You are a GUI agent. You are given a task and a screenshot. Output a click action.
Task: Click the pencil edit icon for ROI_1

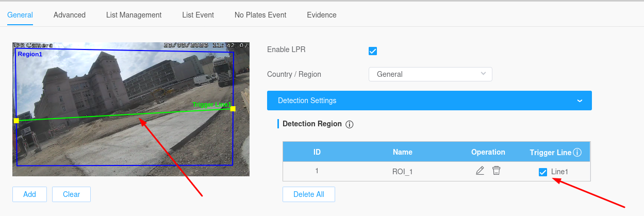click(x=480, y=171)
